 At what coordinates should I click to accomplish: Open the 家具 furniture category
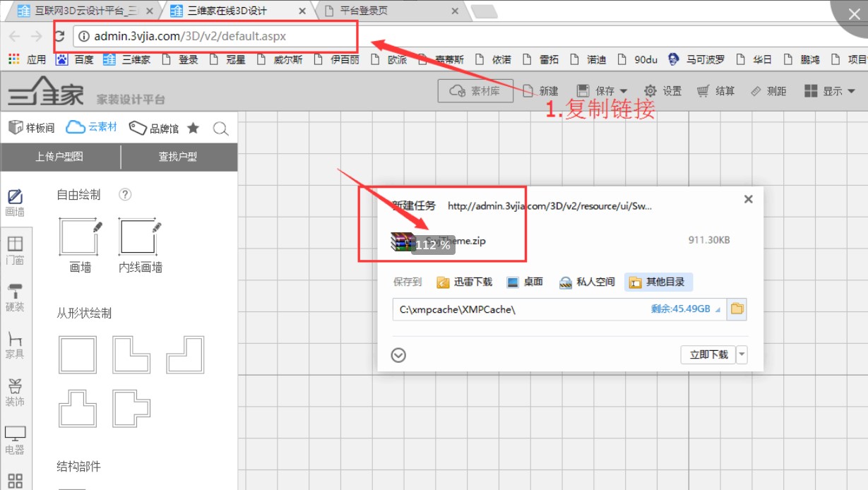click(x=15, y=345)
